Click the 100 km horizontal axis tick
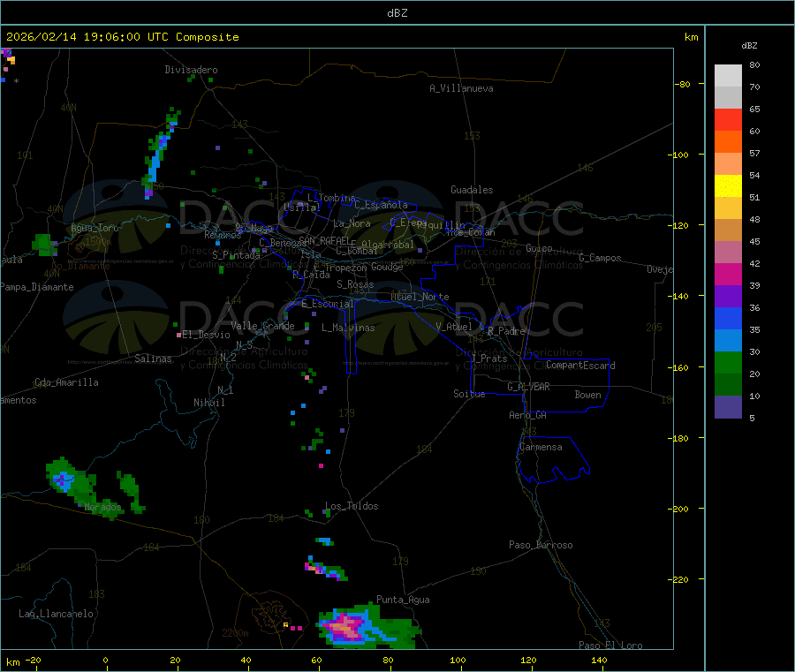Image resolution: width=795 pixels, height=672 pixels. [458, 660]
